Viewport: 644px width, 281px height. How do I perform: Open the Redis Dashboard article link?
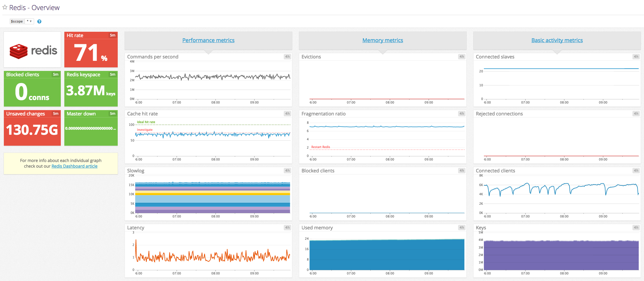coord(74,166)
